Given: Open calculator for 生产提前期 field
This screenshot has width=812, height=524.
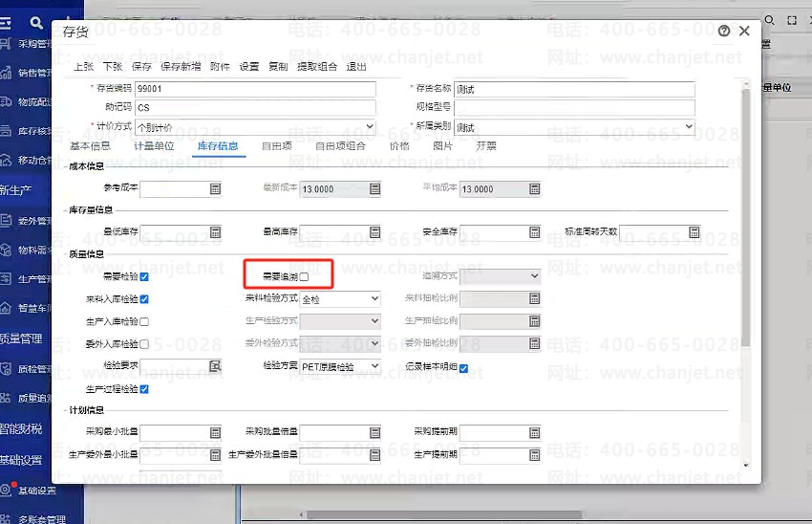Looking at the screenshot, I should point(535,455).
